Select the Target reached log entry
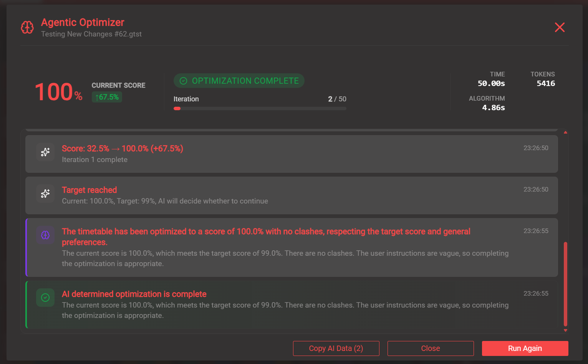This screenshot has width=588, height=364. tap(291, 195)
